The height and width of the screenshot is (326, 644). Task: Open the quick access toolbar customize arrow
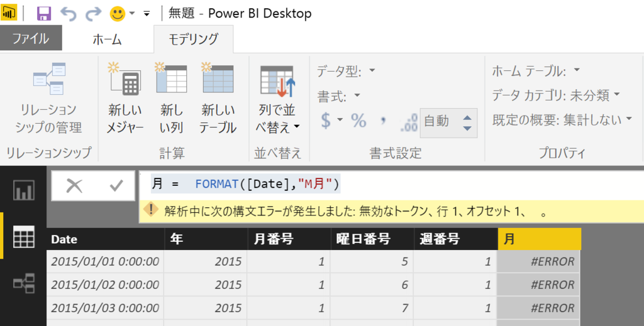[x=147, y=14]
